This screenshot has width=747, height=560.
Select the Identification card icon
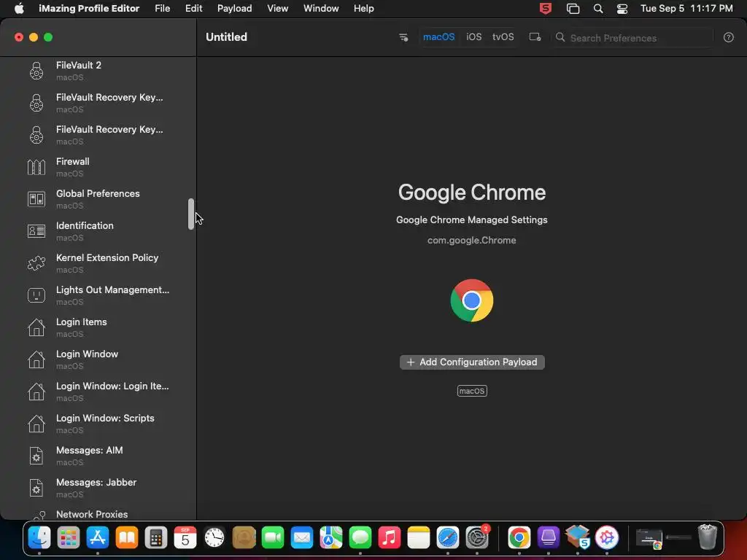(36, 231)
